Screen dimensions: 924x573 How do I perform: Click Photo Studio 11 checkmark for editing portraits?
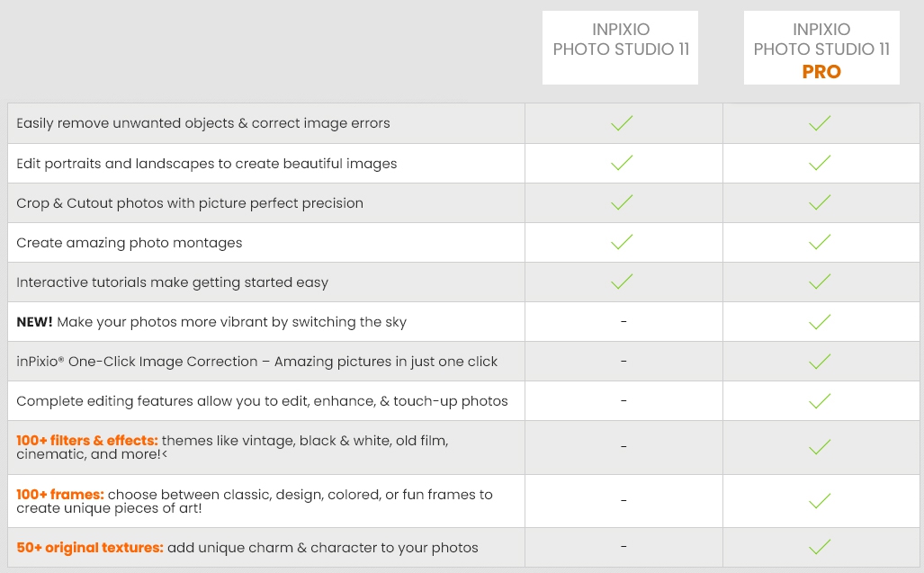coord(622,163)
